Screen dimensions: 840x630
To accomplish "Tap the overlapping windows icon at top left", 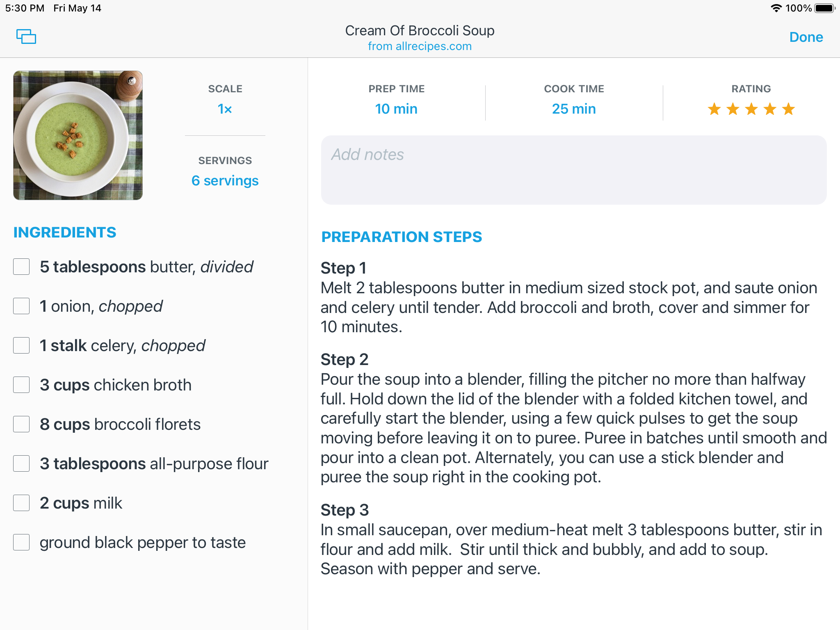I will click(x=26, y=37).
